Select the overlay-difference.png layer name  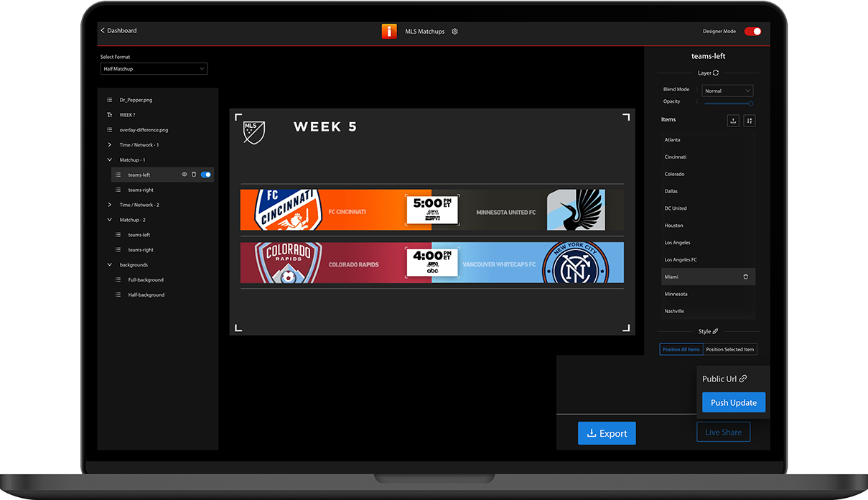(x=144, y=130)
